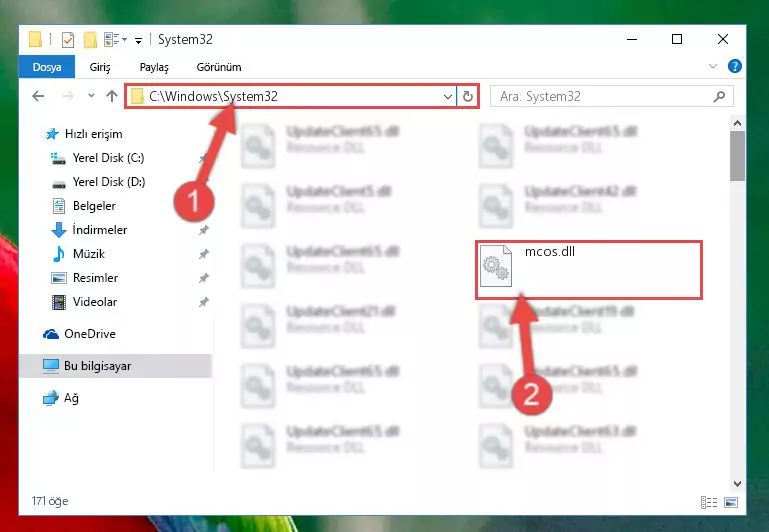Open Help with the blue question mark icon
The width and height of the screenshot is (769, 532).
tap(734, 66)
